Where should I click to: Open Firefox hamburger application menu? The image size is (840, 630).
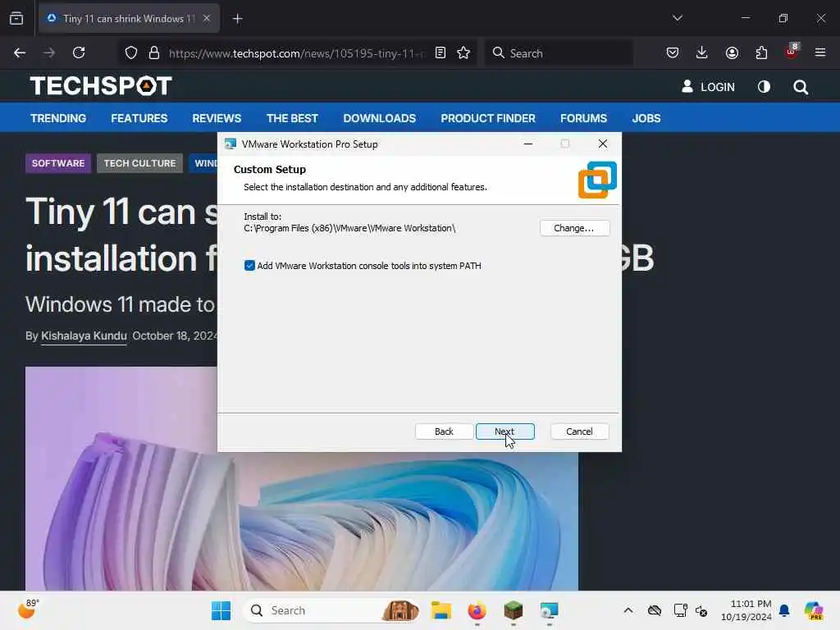pos(820,52)
